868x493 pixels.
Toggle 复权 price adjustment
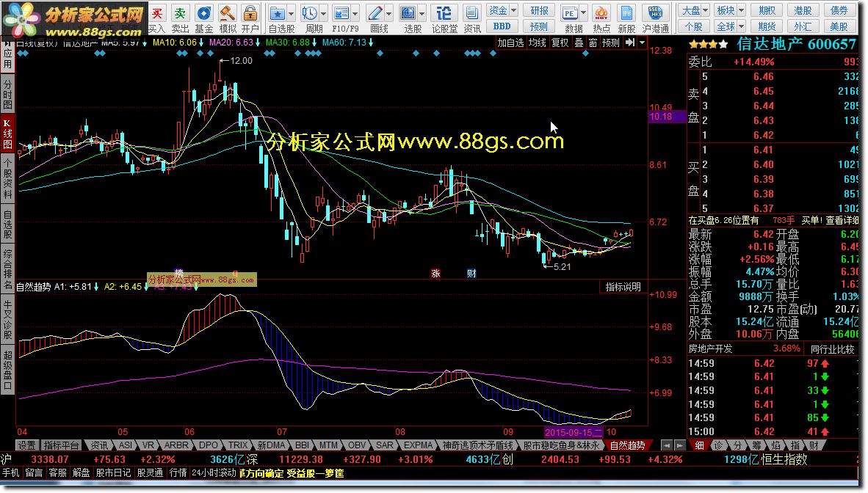[560, 43]
